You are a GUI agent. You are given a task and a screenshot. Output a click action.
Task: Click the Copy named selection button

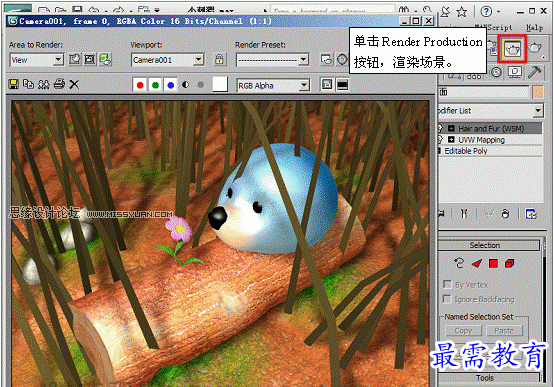pos(463,330)
